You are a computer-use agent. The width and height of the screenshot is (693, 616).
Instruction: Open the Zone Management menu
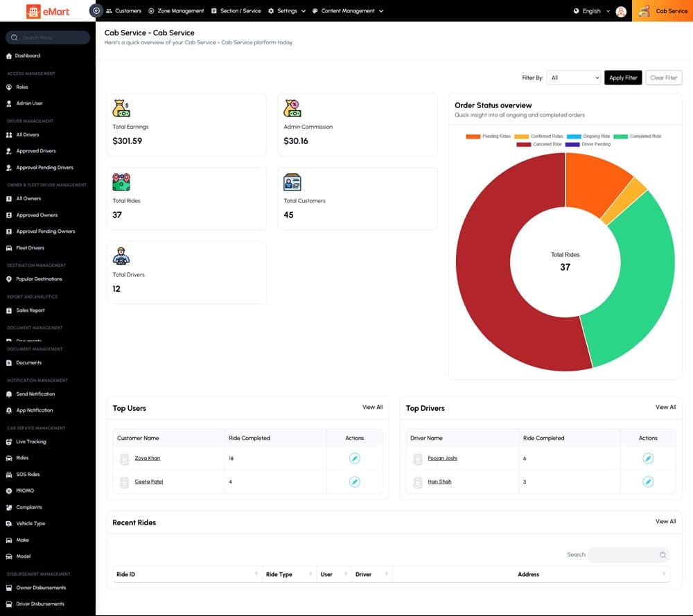[176, 11]
